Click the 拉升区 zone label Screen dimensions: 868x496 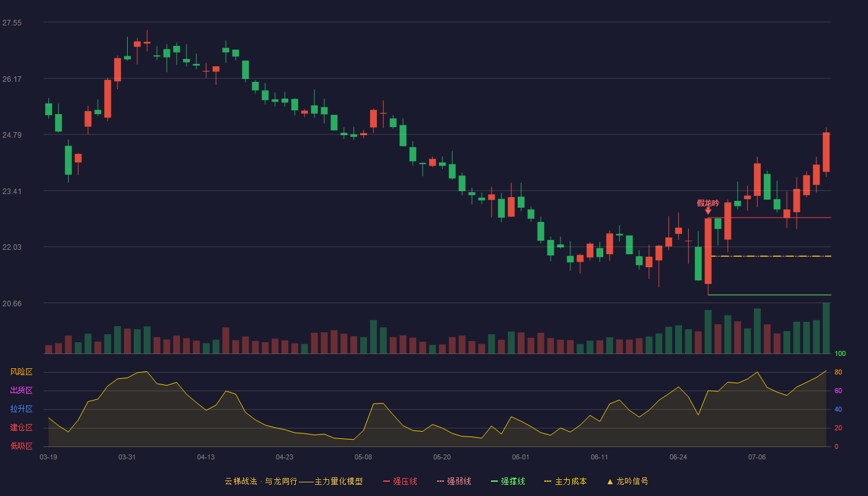tap(21, 409)
